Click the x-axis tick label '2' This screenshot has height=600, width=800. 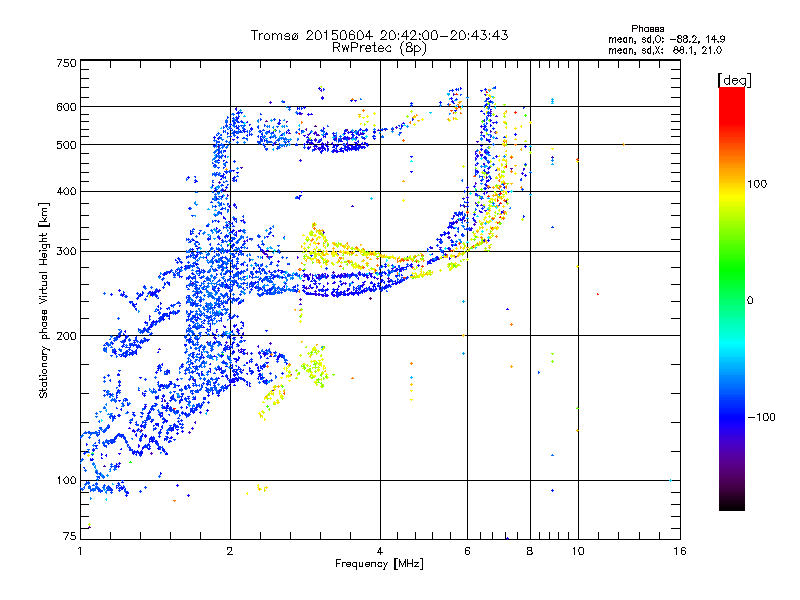click(230, 551)
